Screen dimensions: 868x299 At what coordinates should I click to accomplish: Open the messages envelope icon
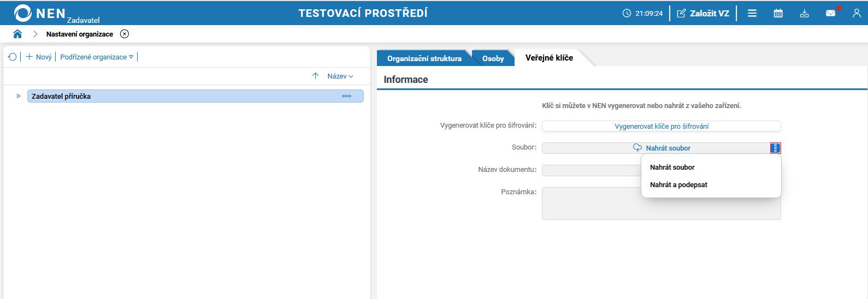(831, 13)
